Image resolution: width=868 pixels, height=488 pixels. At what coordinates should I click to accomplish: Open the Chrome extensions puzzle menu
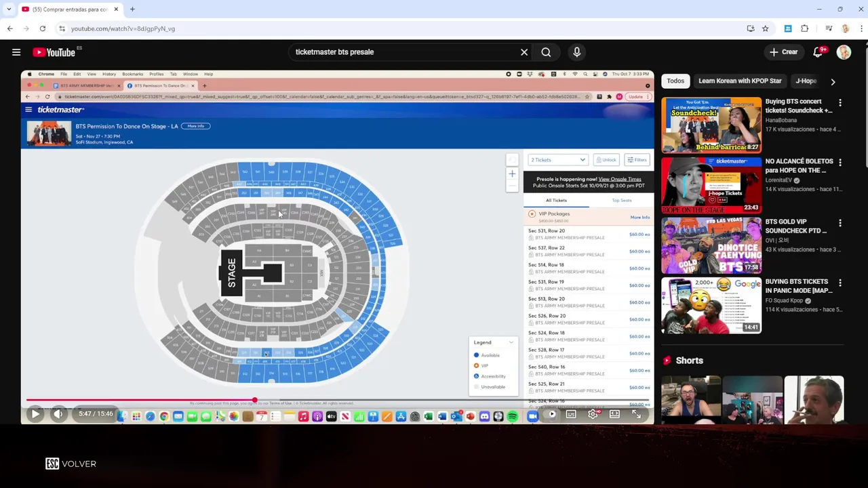(805, 28)
